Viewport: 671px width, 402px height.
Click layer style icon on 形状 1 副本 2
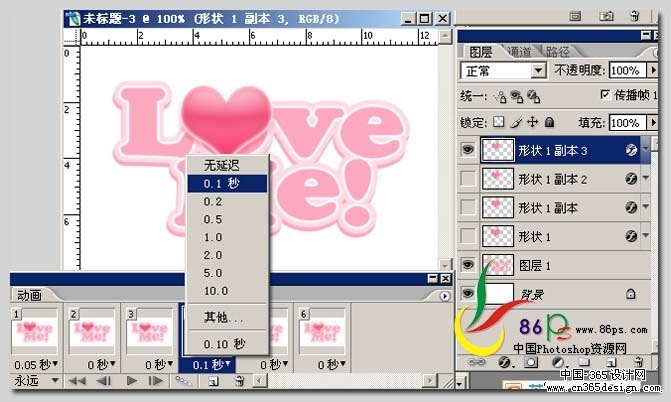[x=631, y=179]
